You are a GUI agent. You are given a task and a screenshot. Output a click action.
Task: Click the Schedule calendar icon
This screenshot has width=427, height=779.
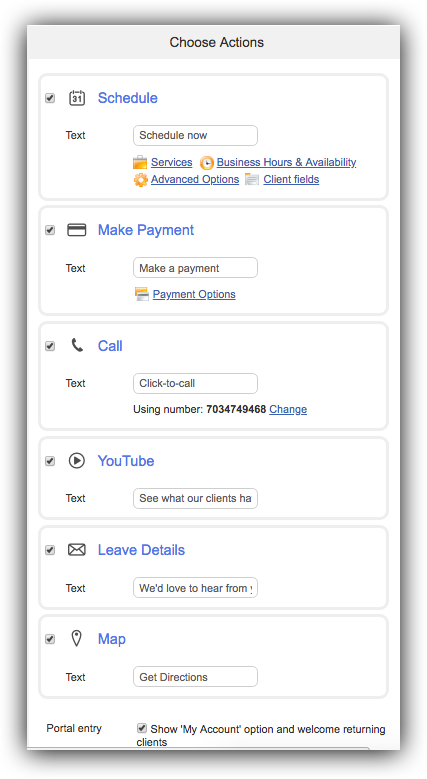click(77, 98)
